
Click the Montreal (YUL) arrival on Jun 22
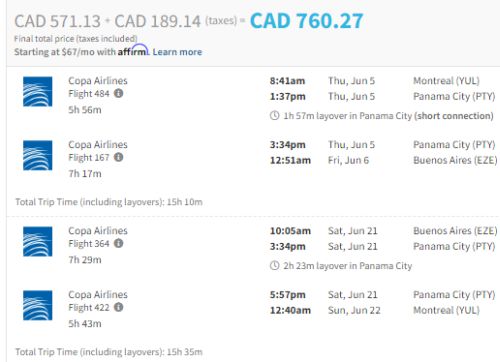pyautogui.click(x=446, y=310)
